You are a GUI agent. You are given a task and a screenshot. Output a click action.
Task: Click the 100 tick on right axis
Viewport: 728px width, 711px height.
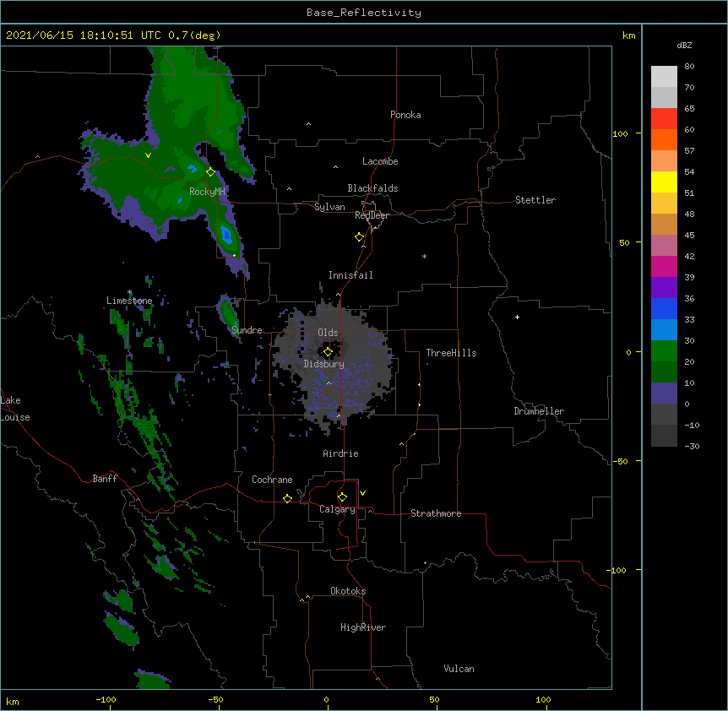click(620, 133)
